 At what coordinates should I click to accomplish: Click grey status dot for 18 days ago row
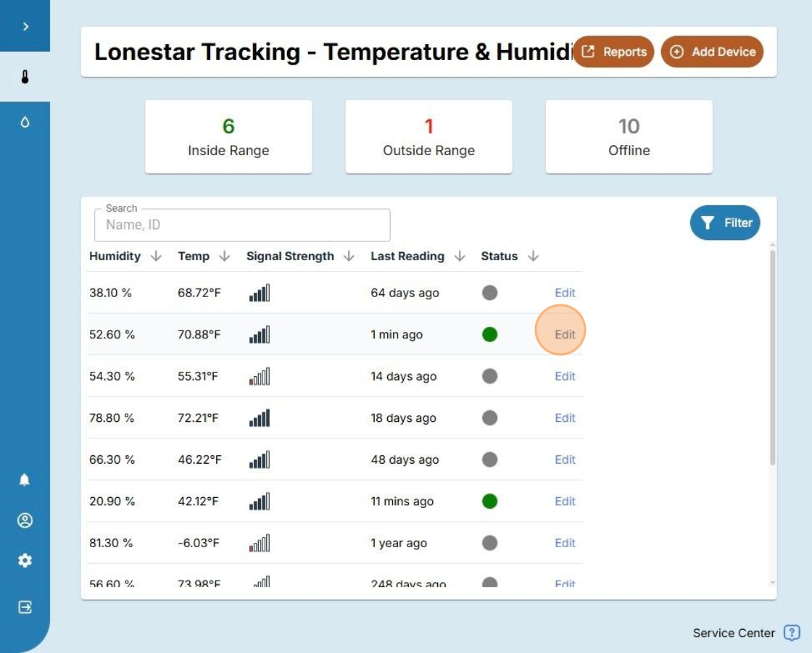tap(490, 418)
